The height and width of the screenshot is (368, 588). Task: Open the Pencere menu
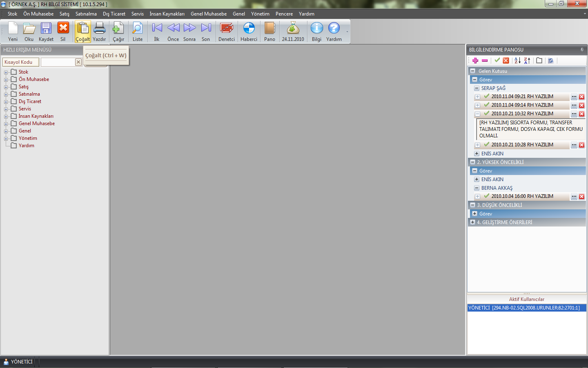pos(284,14)
